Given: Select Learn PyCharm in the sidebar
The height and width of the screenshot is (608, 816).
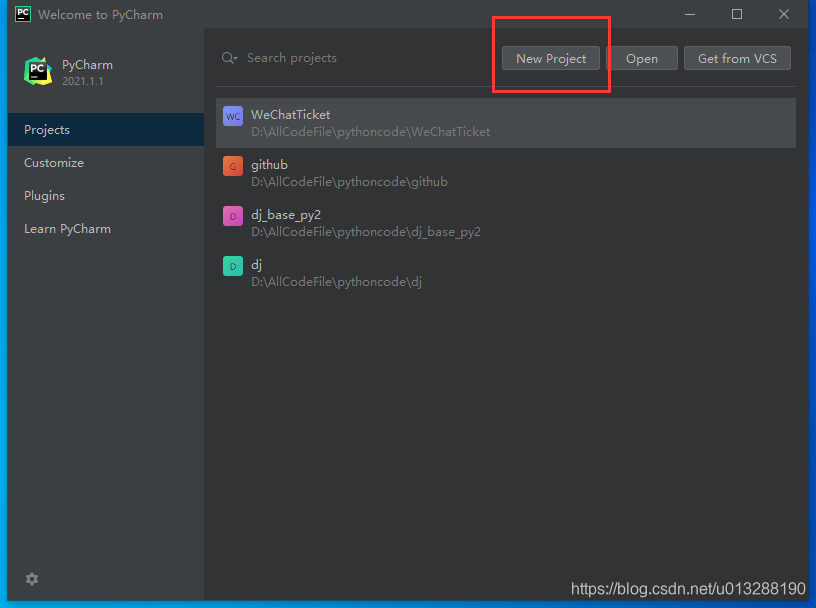Looking at the screenshot, I should pyautogui.click(x=67, y=228).
